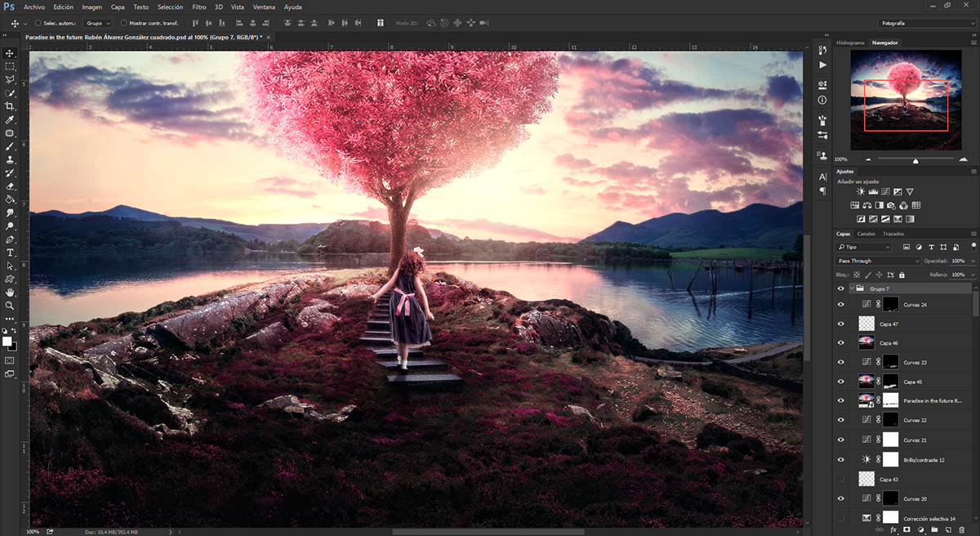This screenshot has width=980, height=536.
Task: Collapse the Grupo 7 layer group
Action: click(x=852, y=288)
